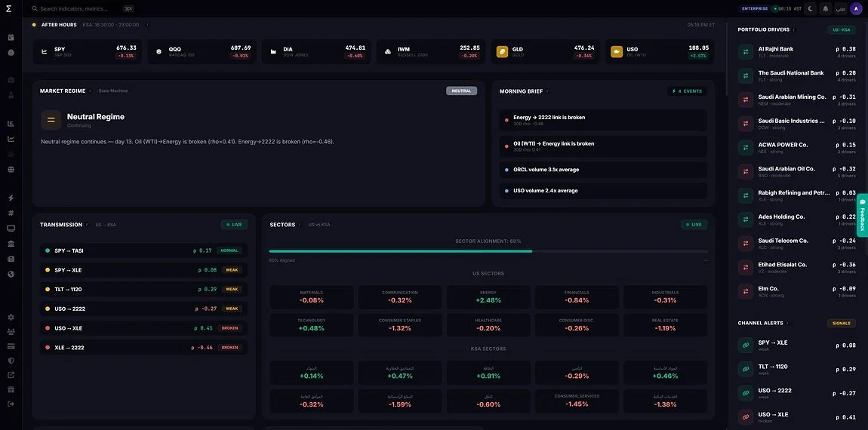This screenshot has height=430, width=868.
Task: Open Ades Holding Co. portfolio driver
Action: pyautogui.click(x=798, y=220)
